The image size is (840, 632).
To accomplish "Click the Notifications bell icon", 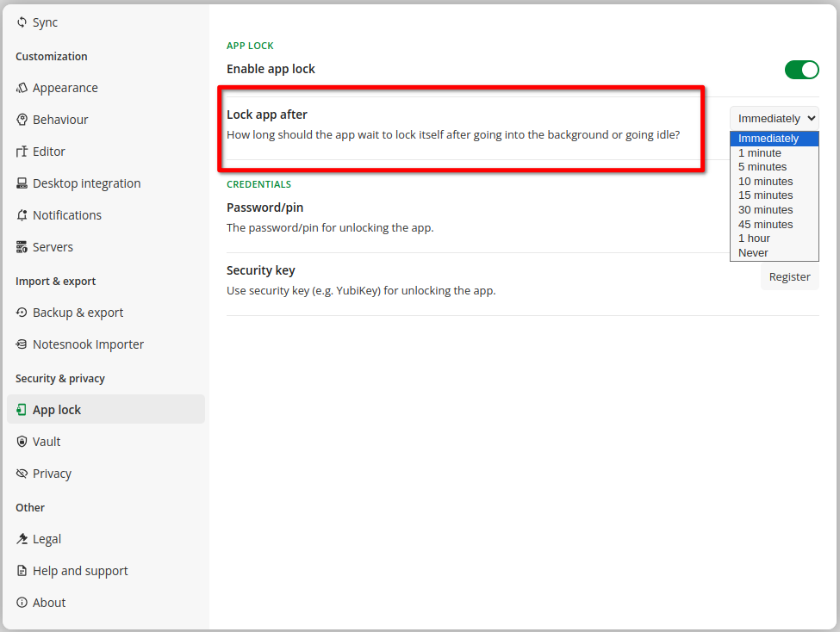I will 22,215.
